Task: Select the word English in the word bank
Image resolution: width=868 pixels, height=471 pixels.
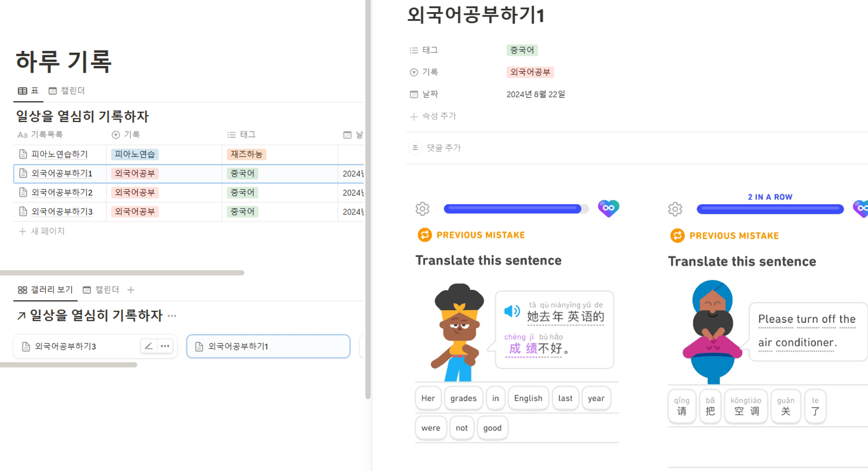Action: pyautogui.click(x=528, y=398)
